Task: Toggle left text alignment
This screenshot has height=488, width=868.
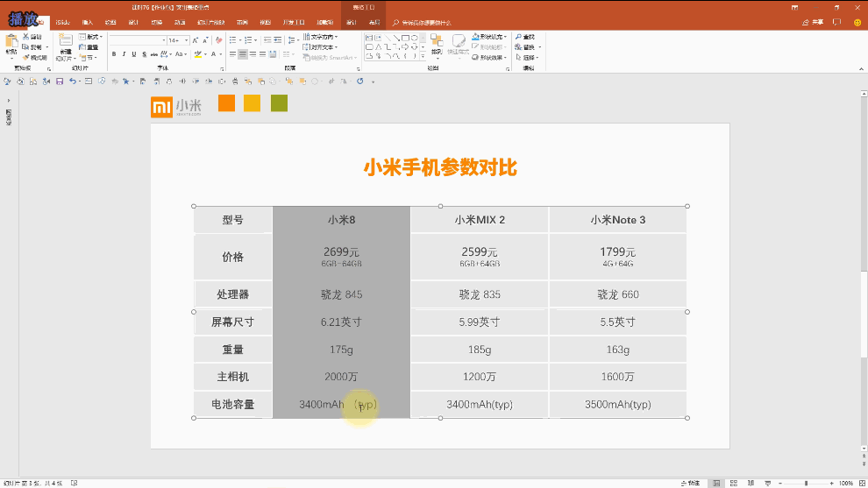Action: (232, 53)
